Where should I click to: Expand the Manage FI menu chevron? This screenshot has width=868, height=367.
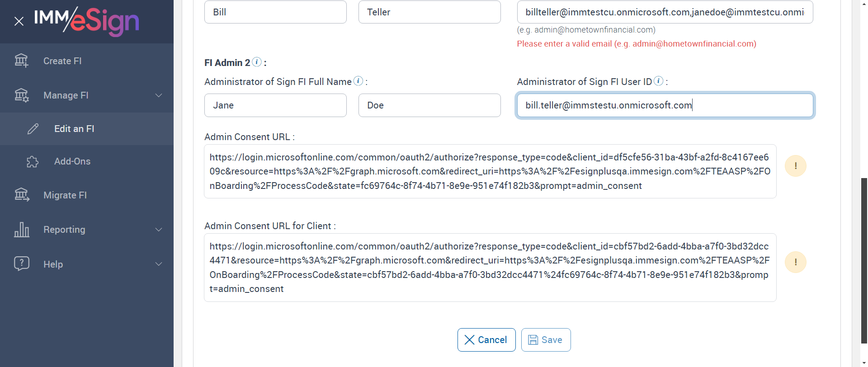tap(159, 95)
